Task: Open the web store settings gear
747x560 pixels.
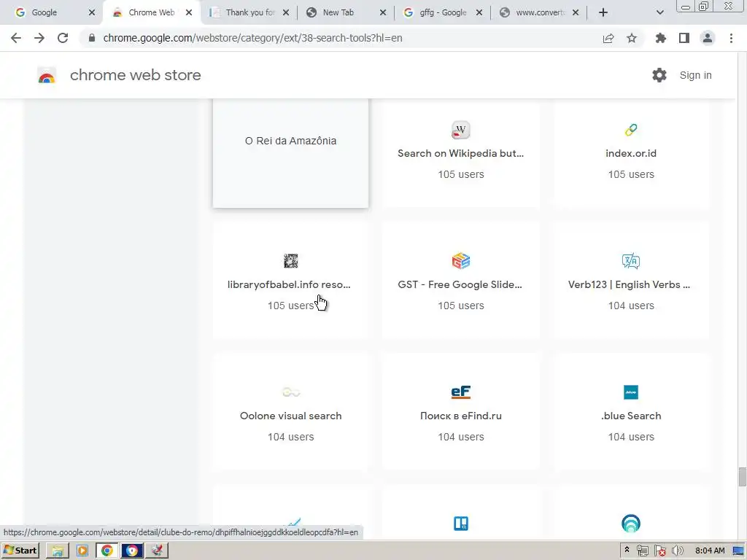Action: tap(659, 75)
